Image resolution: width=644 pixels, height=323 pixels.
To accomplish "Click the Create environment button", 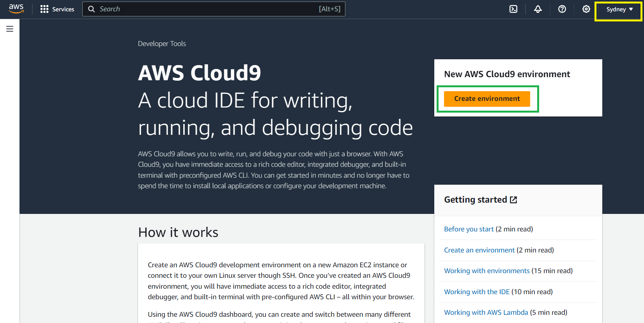I will [487, 99].
